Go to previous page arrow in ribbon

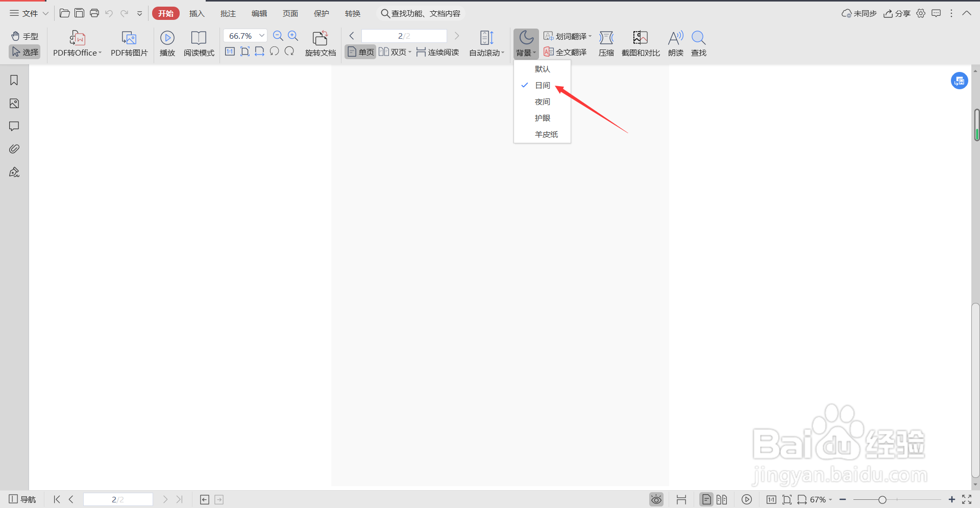pos(352,36)
